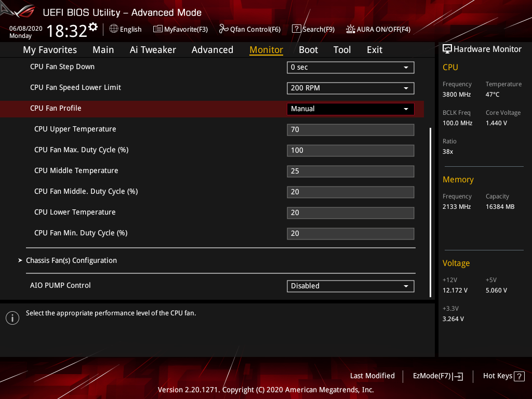
Task: Click the CPU Middle Temperature field
Action: point(351,171)
